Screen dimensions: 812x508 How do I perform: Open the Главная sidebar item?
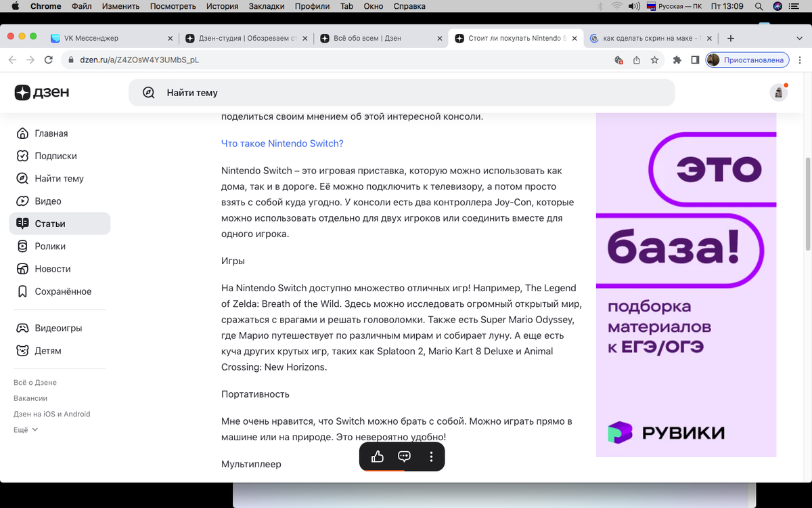pos(60,133)
